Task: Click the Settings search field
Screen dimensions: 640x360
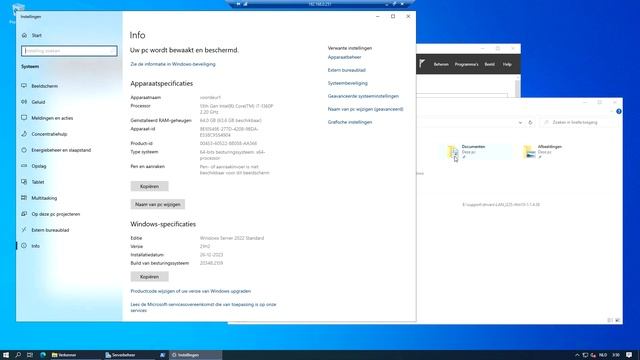Action: 69,51
